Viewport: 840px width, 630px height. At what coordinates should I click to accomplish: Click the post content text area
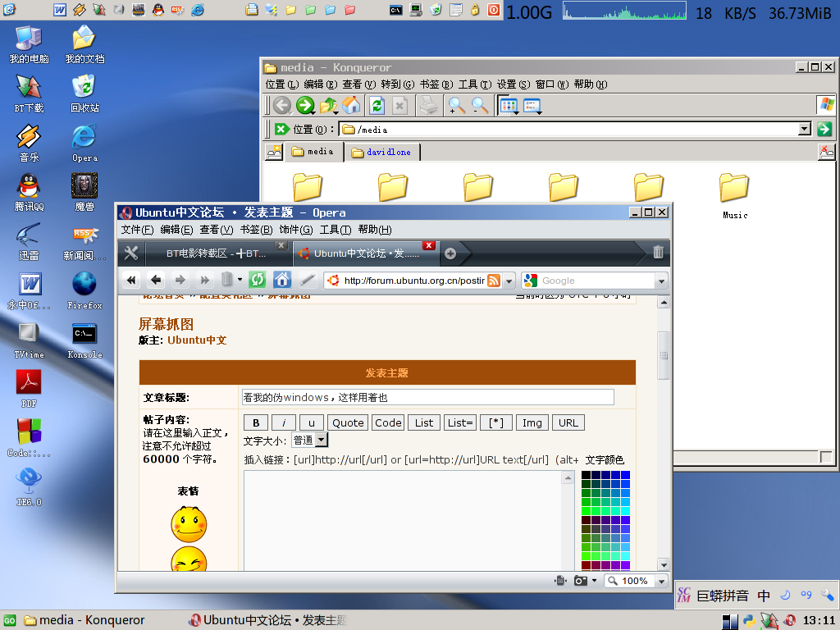point(403,519)
